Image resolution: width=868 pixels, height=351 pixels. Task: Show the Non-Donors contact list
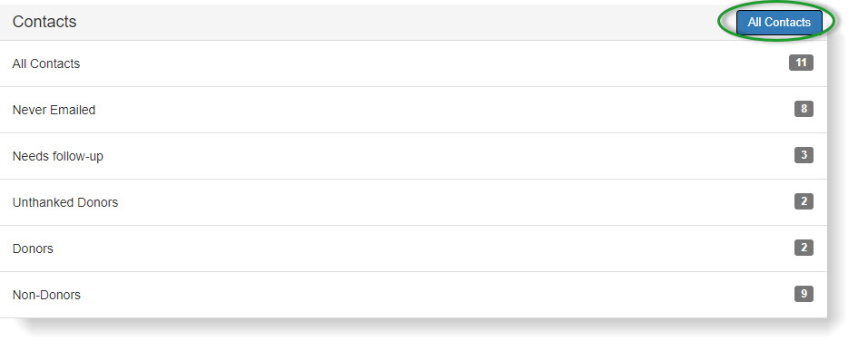413,295
